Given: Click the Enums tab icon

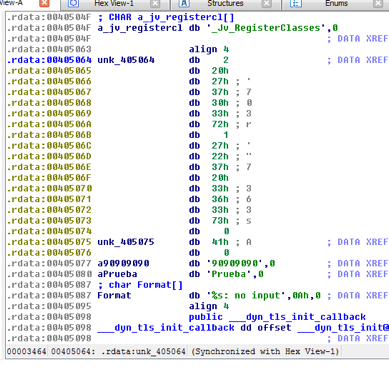Looking at the screenshot, I should tap(296, 3).
